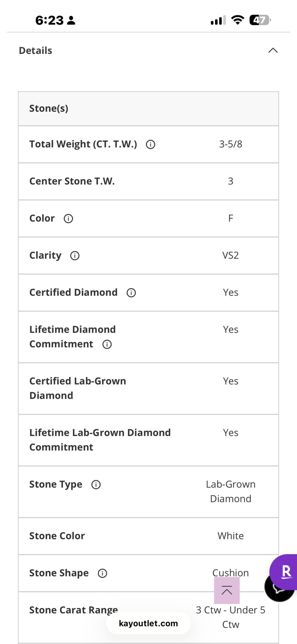Tap the Lifetime Diamond Commitment info icon

point(107,344)
